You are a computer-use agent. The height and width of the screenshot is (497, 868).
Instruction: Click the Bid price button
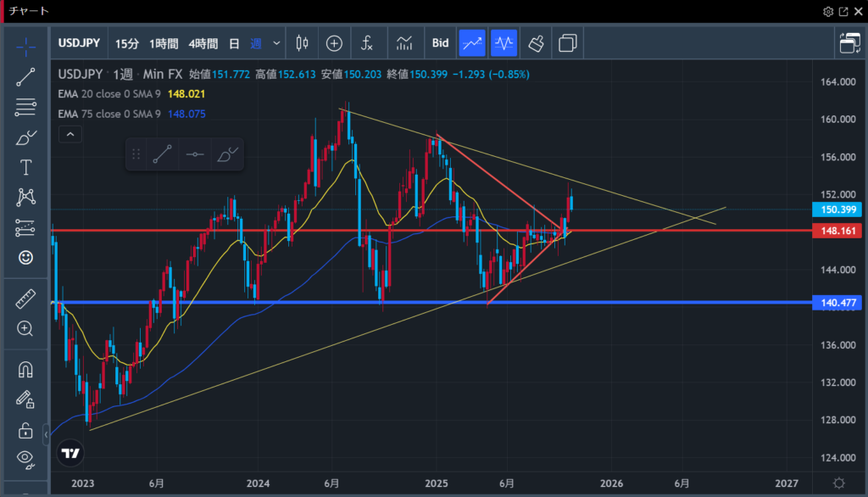441,42
